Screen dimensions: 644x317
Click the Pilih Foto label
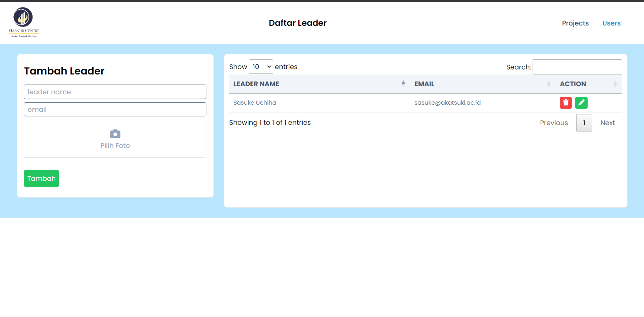[x=115, y=146]
